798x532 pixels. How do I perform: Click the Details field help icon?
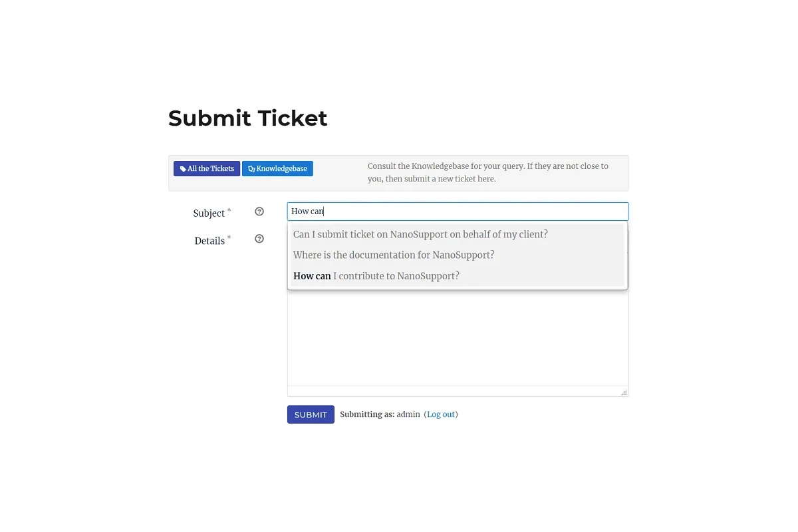tap(259, 239)
